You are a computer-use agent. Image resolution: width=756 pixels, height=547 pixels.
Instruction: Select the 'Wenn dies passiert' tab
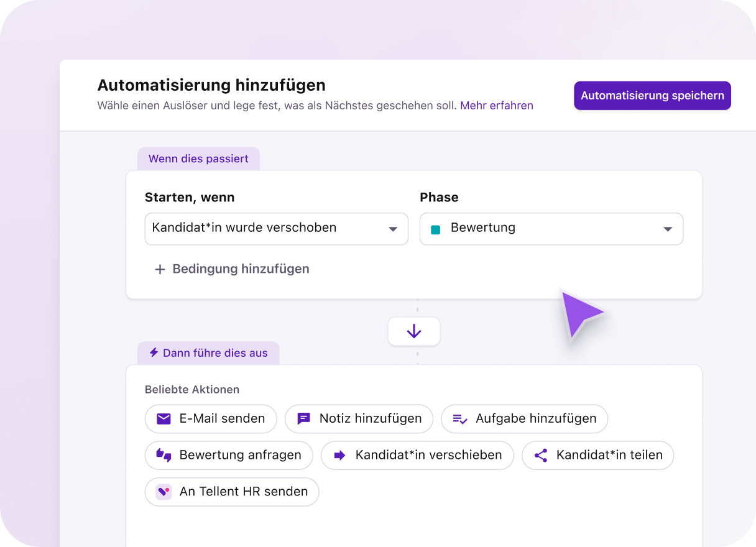click(x=198, y=159)
